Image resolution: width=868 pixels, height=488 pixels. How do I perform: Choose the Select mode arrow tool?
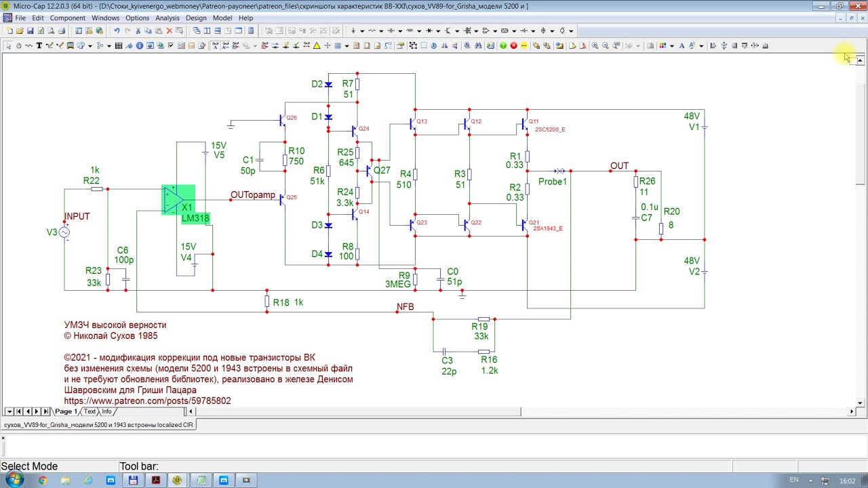click(8, 45)
